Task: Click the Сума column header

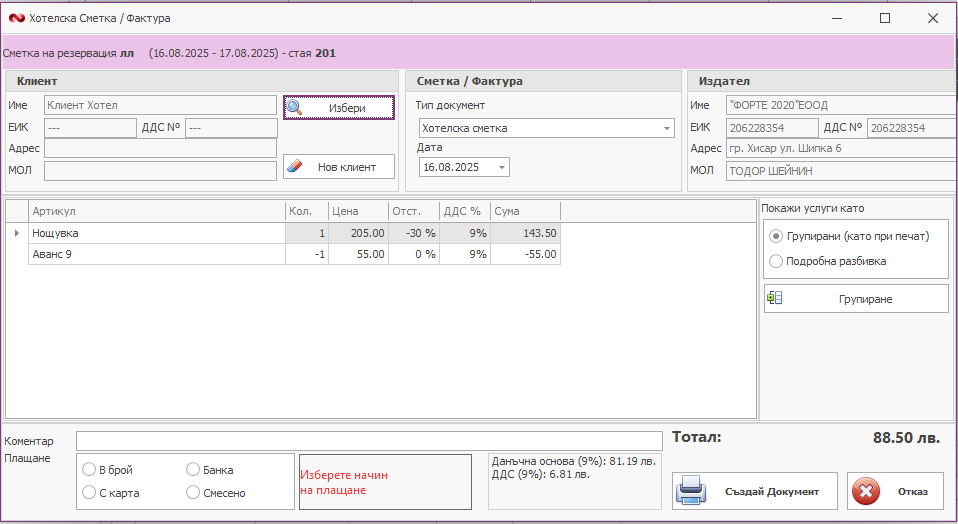Action: (x=524, y=211)
